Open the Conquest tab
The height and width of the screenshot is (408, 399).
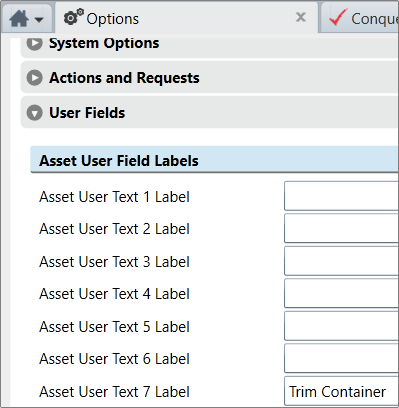[x=360, y=18]
